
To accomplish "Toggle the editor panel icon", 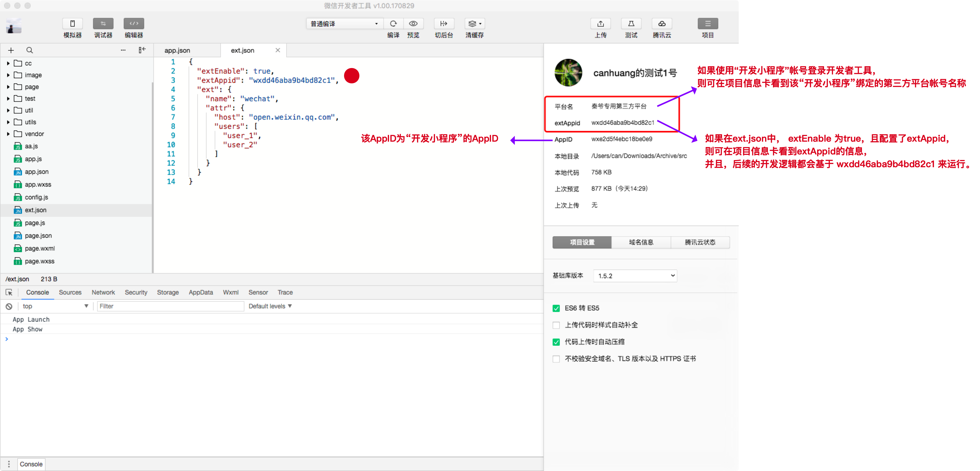I will point(134,24).
